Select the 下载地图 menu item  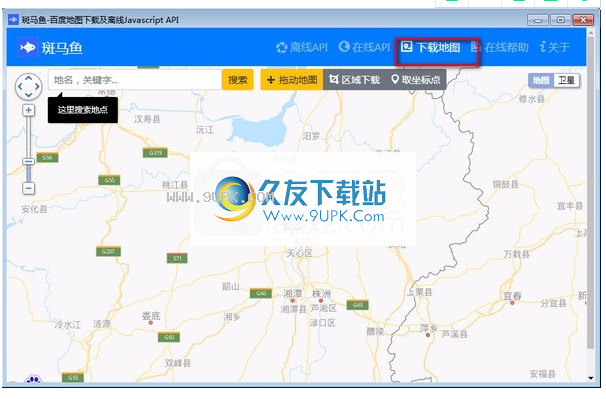[431, 48]
